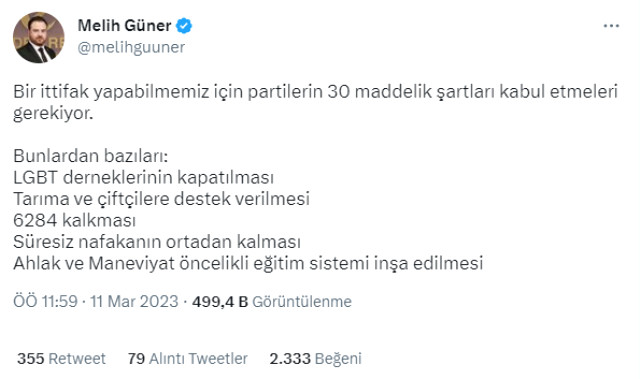Viewport: 640px width, 379px height.
Task: Select the "6284 kalkması" line
Action: (x=74, y=220)
